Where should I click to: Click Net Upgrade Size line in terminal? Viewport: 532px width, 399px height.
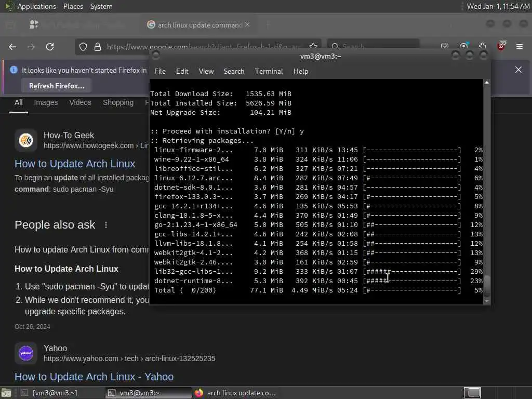tap(220, 112)
